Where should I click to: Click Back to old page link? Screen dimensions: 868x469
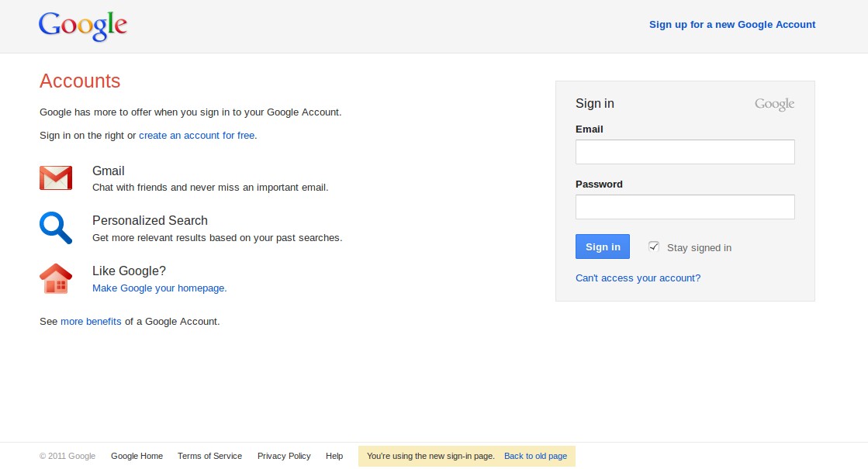click(x=535, y=457)
